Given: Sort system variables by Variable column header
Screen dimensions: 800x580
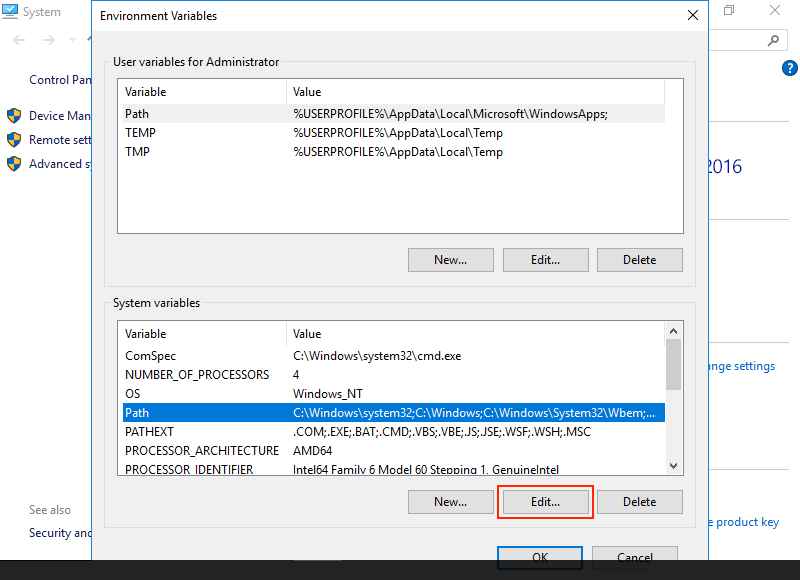Looking at the screenshot, I should [x=202, y=333].
